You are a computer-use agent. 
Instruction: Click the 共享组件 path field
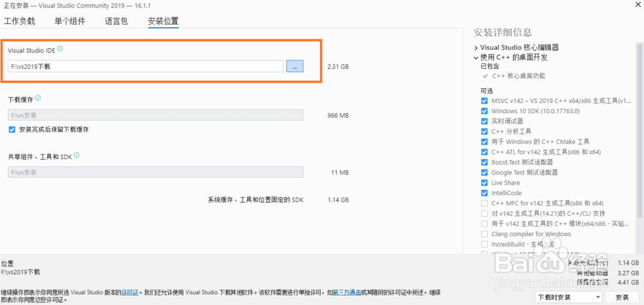156,172
